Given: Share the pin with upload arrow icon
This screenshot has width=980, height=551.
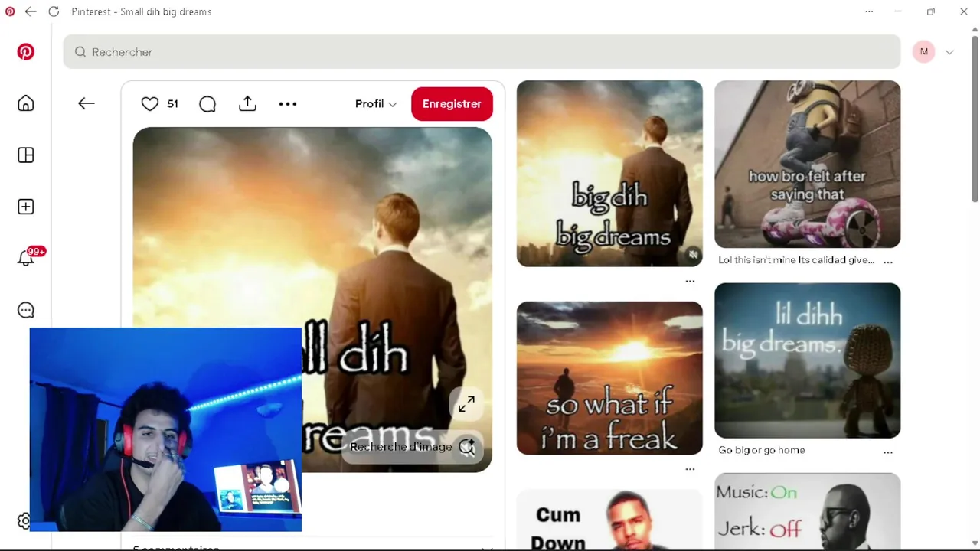Looking at the screenshot, I should [x=247, y=103].
